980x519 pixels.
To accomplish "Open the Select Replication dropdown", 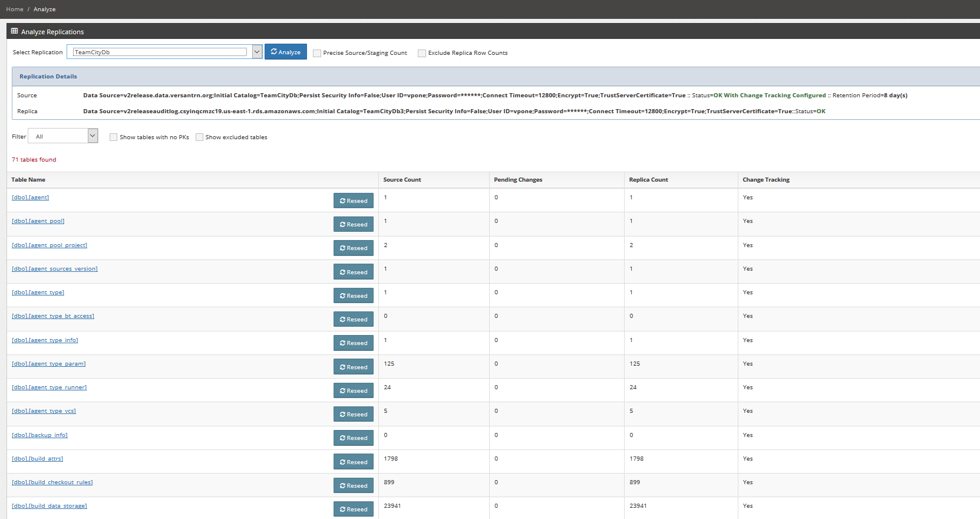I will tap(164, 52).
